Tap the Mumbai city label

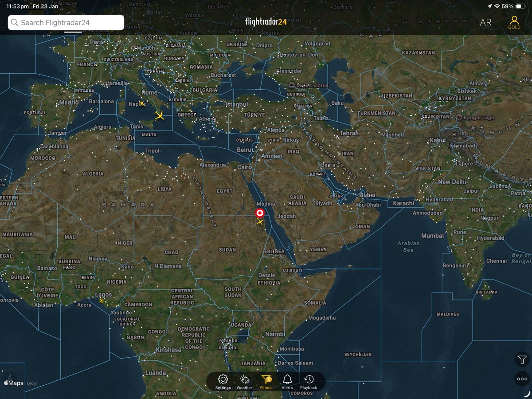click(x=433, y=236)
